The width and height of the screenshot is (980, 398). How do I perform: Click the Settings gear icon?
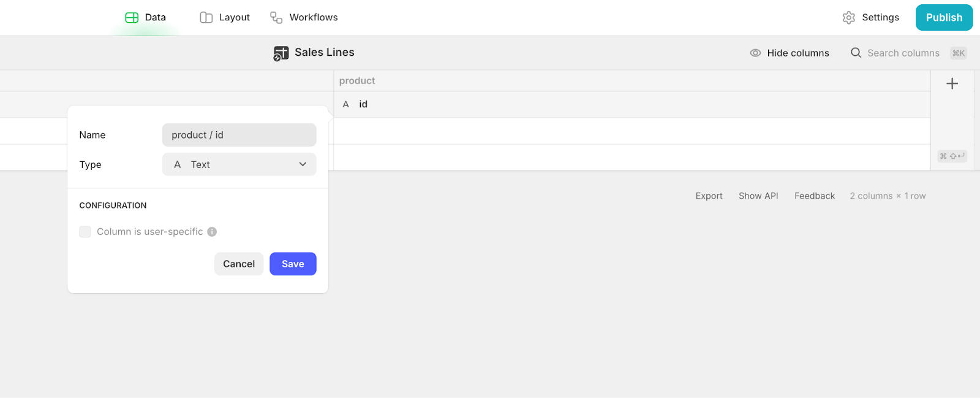[848, 18]
